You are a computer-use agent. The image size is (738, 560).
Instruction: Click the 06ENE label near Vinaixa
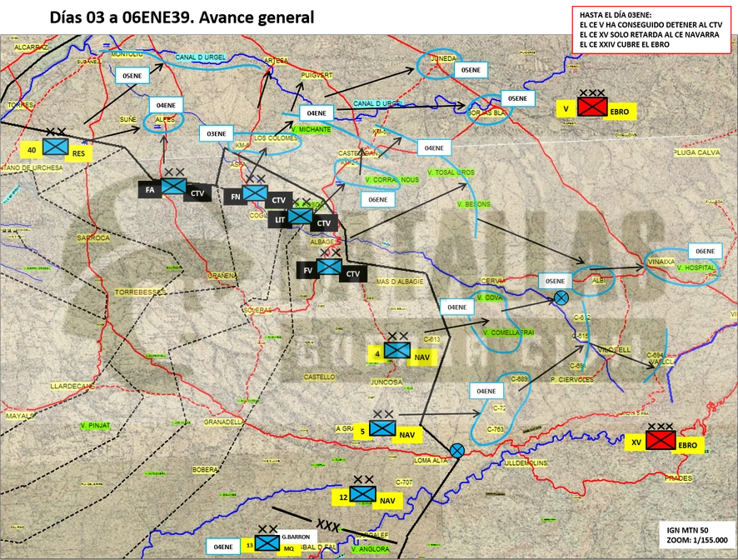click(x=705, y=251)
